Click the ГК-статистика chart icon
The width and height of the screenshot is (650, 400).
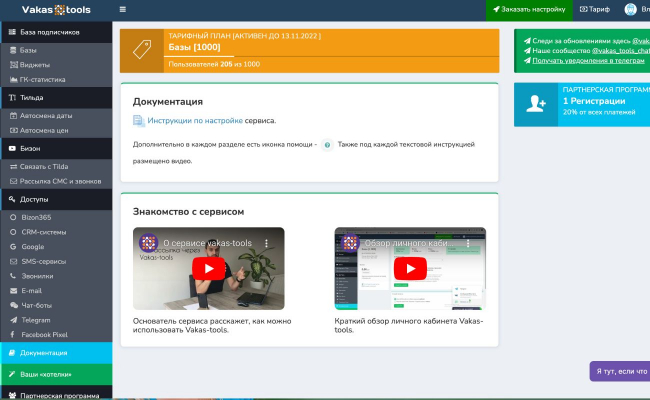14,80
